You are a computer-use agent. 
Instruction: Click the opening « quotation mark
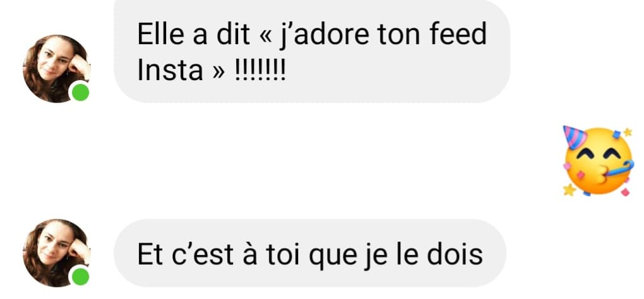click(266, 36)
